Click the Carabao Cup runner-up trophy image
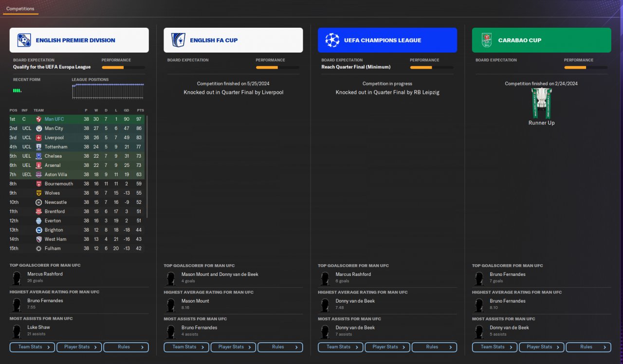The image size is (623, 364). [x=541, y=103]
